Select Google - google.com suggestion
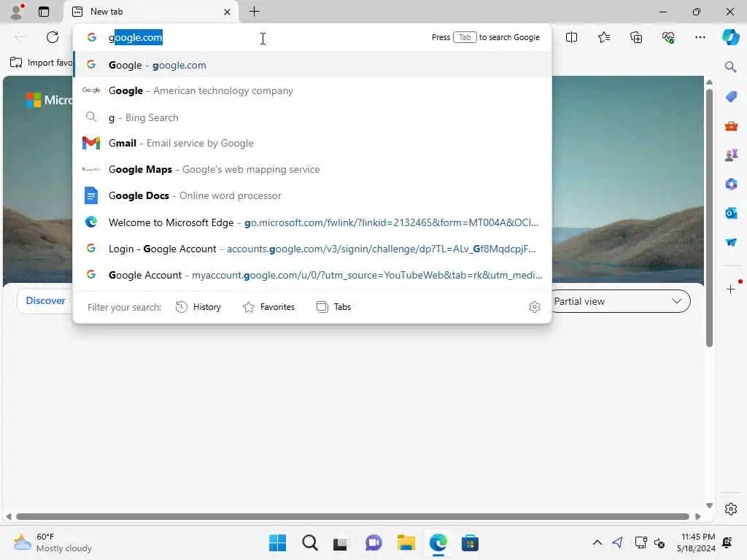 (312, 65)
